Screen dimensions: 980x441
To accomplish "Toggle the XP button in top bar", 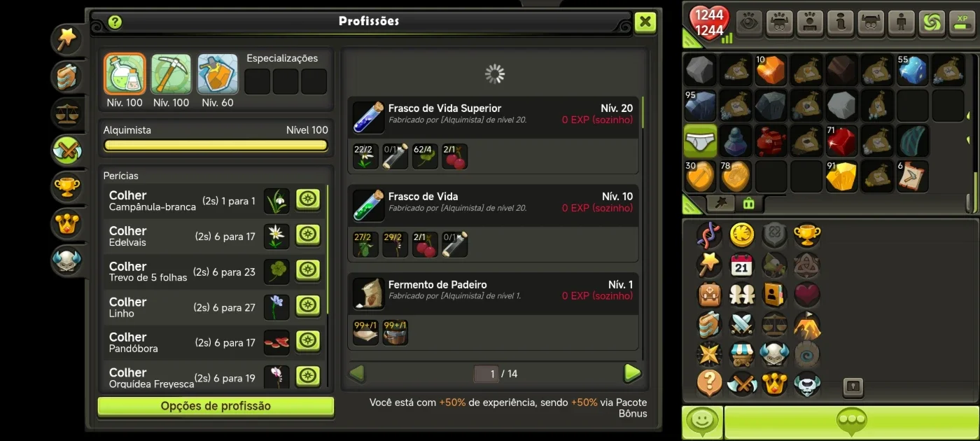I will coord(962,23).
